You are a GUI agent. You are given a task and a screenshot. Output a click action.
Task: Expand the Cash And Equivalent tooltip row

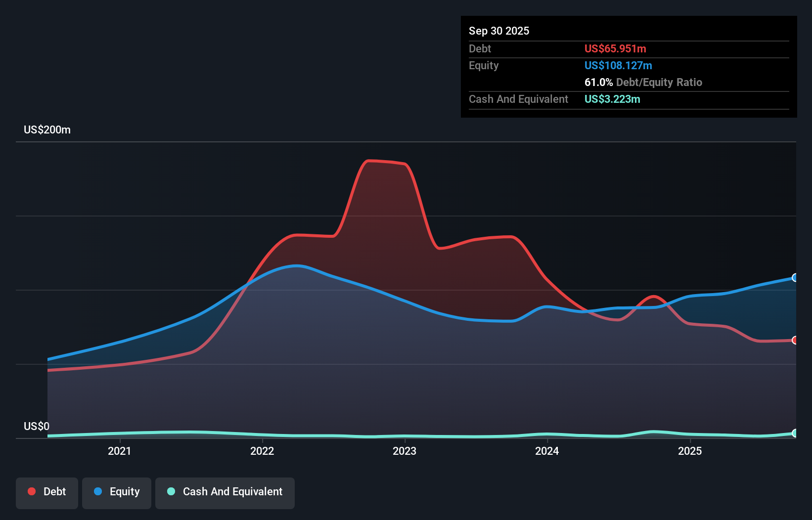pos(518,99)
